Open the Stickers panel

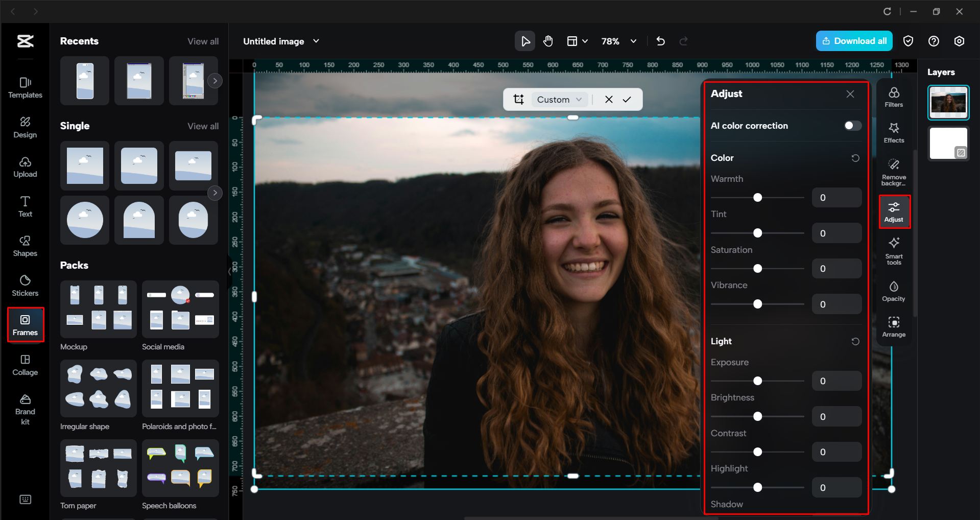coord(25,285)
